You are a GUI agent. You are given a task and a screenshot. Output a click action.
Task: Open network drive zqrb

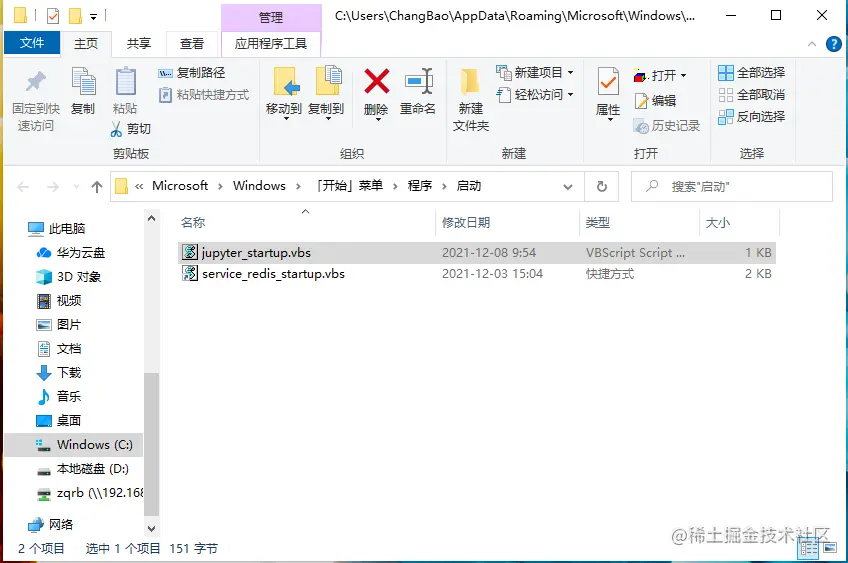click(89, 493)
